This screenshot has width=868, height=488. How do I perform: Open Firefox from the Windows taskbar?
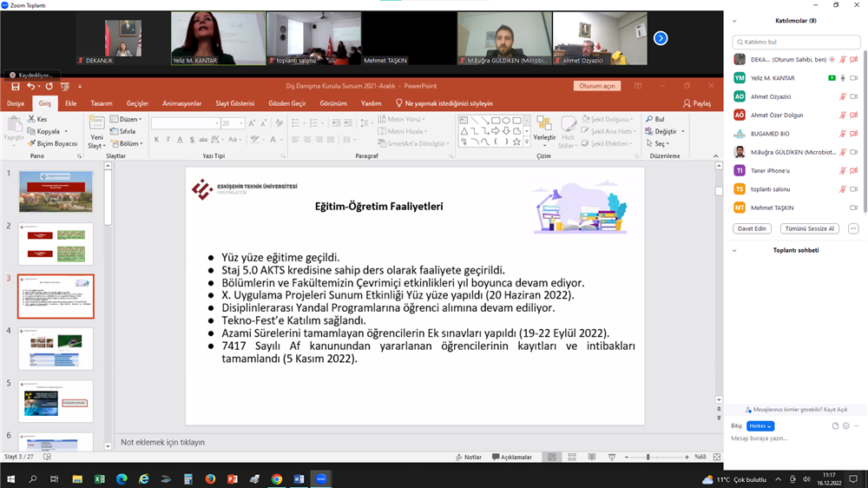[210, 479]
